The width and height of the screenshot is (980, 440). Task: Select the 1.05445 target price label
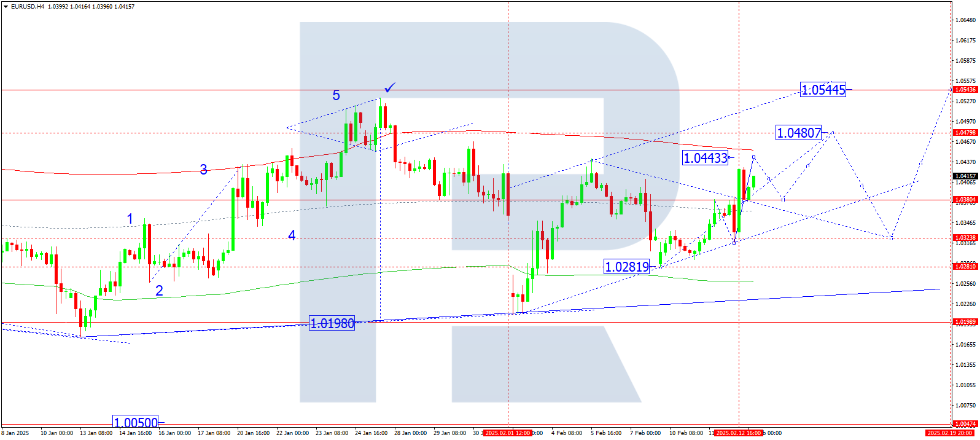pos(823,90)
